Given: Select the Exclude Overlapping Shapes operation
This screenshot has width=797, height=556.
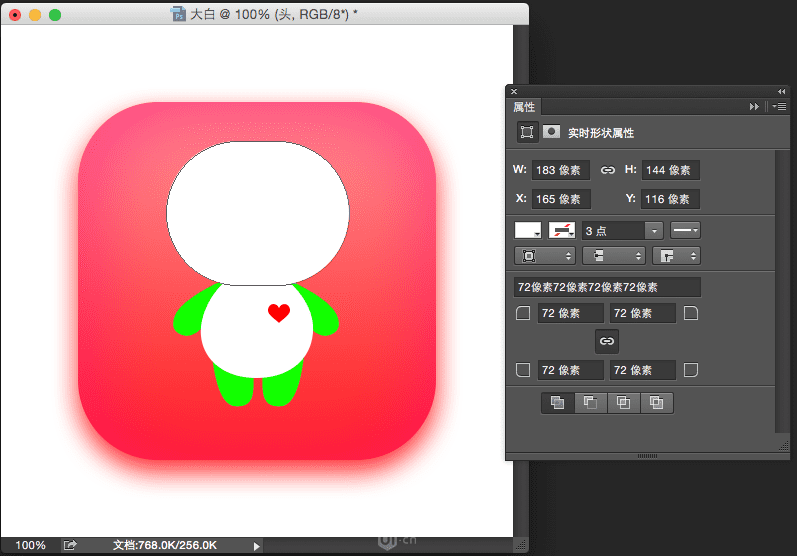Looking at the screenshot, I should coord(656,403).
